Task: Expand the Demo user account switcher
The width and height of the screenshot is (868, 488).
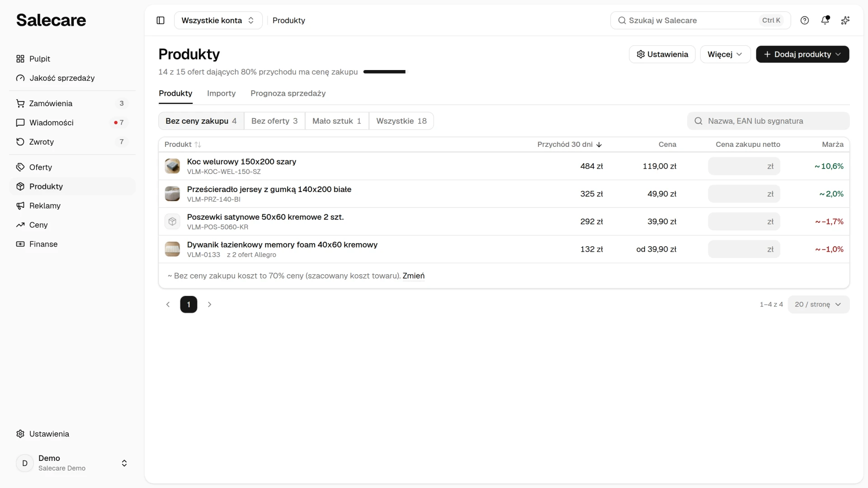Action: pyautogui.click(x=72, y=463)
